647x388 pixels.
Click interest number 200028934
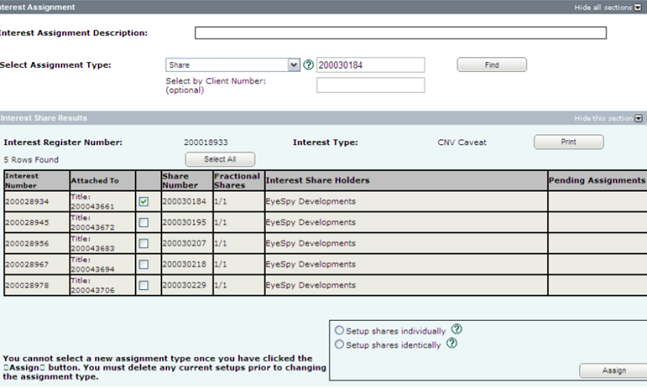[x=27, y=201]
